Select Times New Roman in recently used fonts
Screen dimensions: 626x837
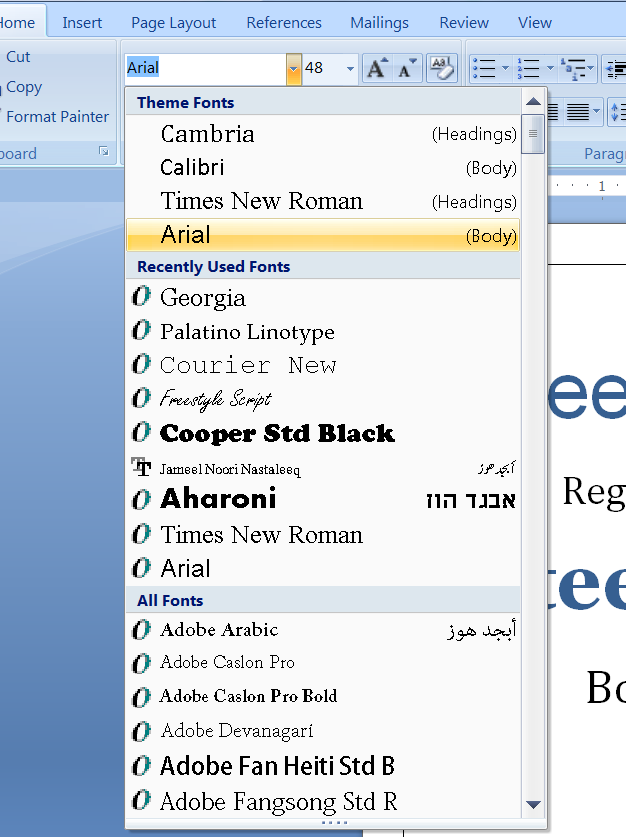(323, 535)
